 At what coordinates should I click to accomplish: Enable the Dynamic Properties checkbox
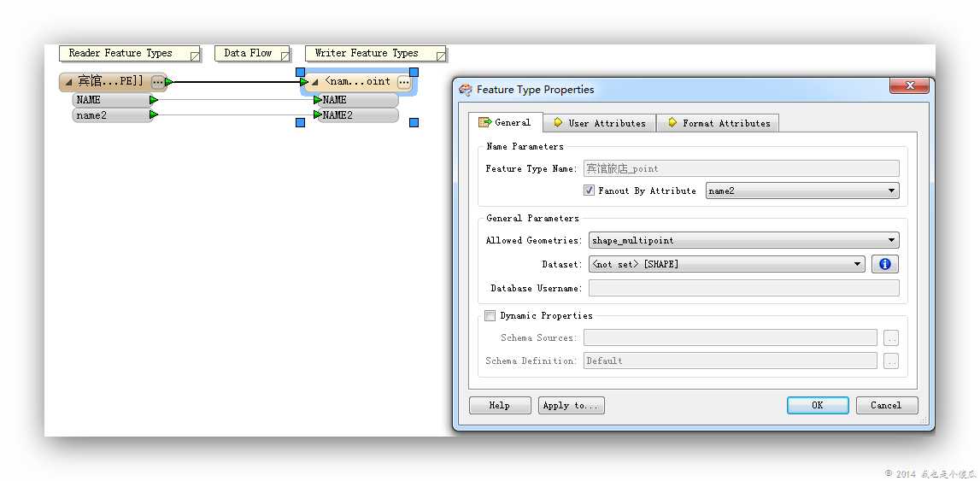pos(490,315)
